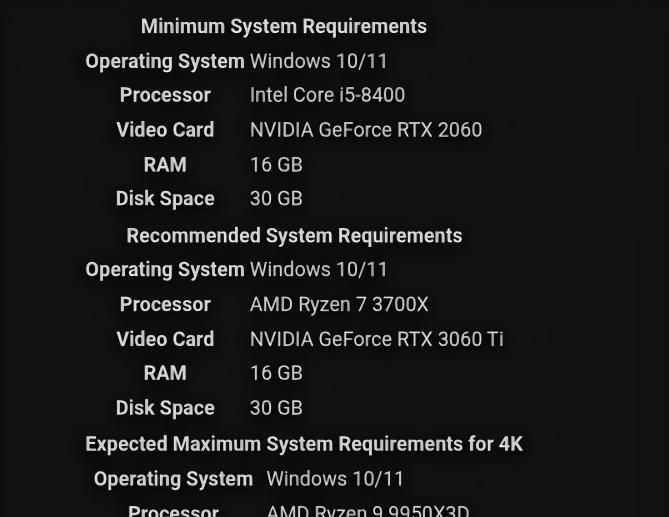Click the minimum Operating System label
Screen dimensions: 669x517
(x=165, y=61)
